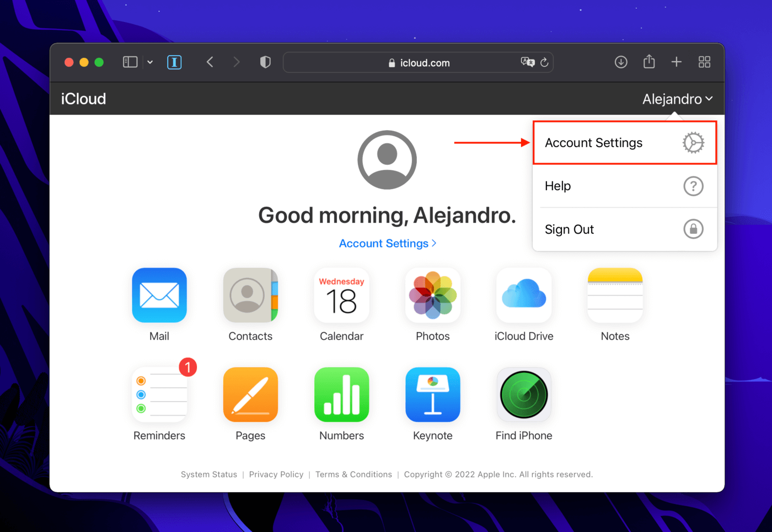Open the blue Account Settings link
This screenshot has width=772, height=532.
[x=387, y=244]
